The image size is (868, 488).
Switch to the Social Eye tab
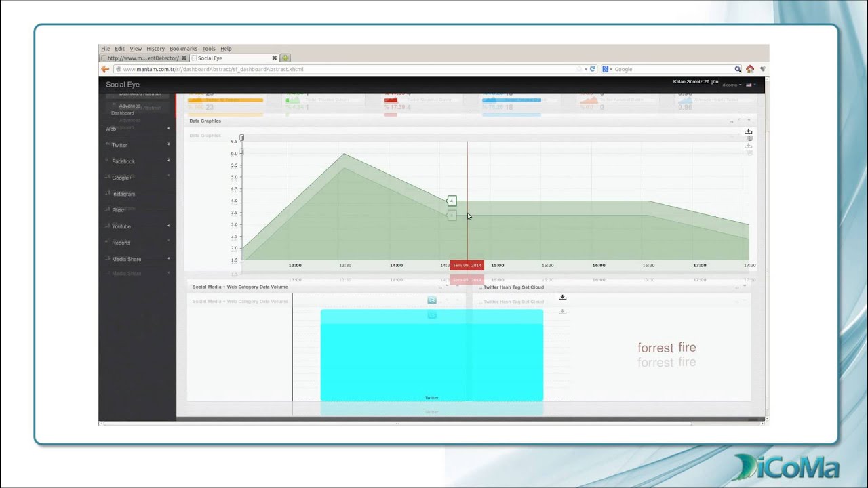pyautogui.click(x=235, y=58)
